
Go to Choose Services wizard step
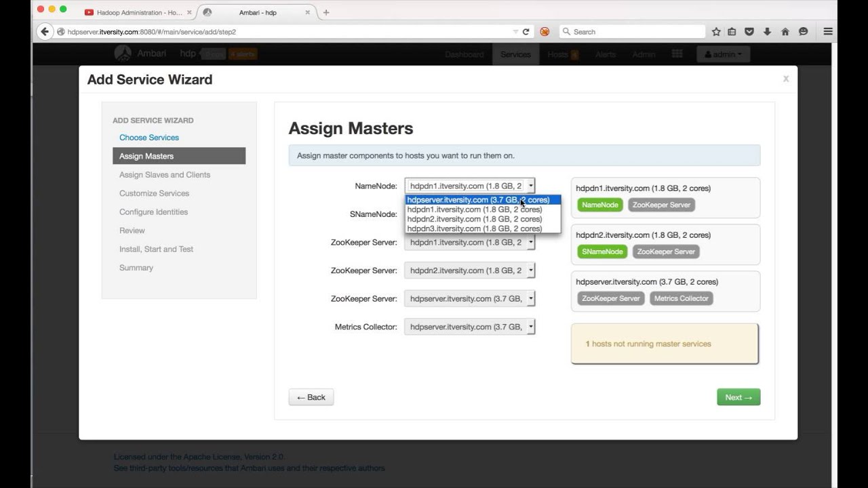coord(149,138)
